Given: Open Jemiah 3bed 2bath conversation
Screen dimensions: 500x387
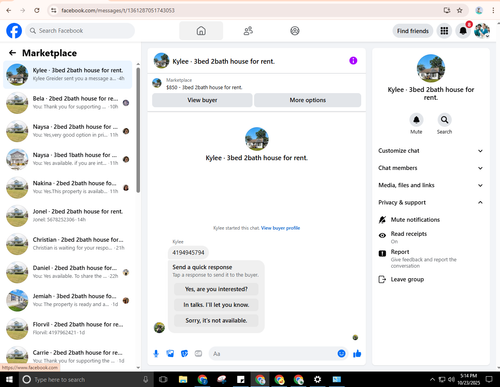Looking at the screenshot, I should tap(68, 300).
